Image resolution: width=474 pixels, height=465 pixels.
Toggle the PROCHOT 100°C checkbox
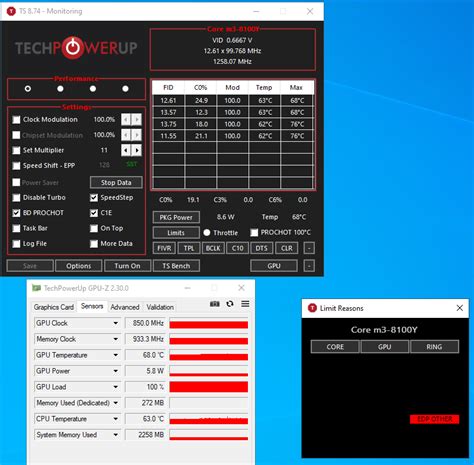[x=254, y=232]
